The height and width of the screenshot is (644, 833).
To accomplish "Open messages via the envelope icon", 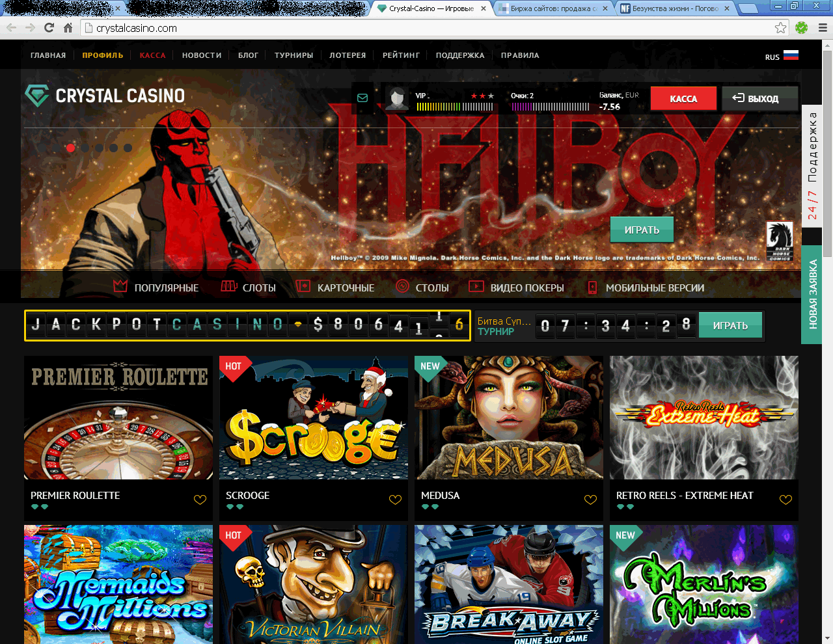I will tap(362, 98).
